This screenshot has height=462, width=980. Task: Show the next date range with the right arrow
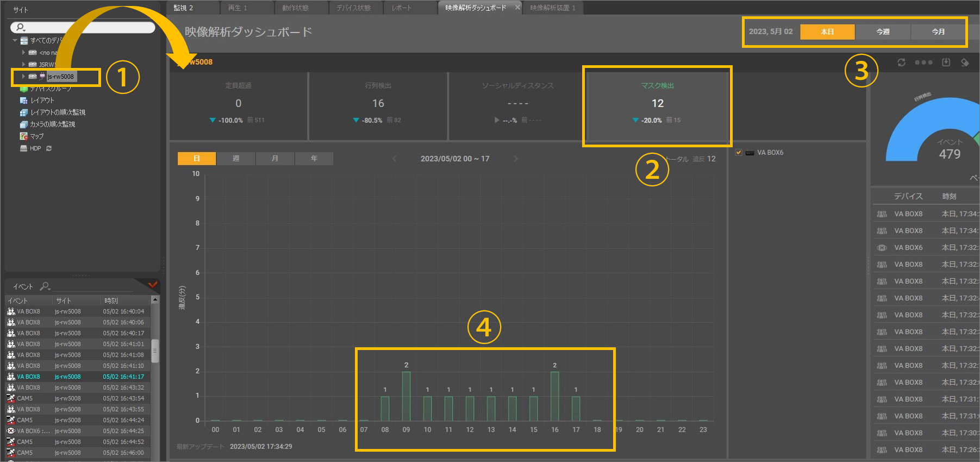click(516, 159)
